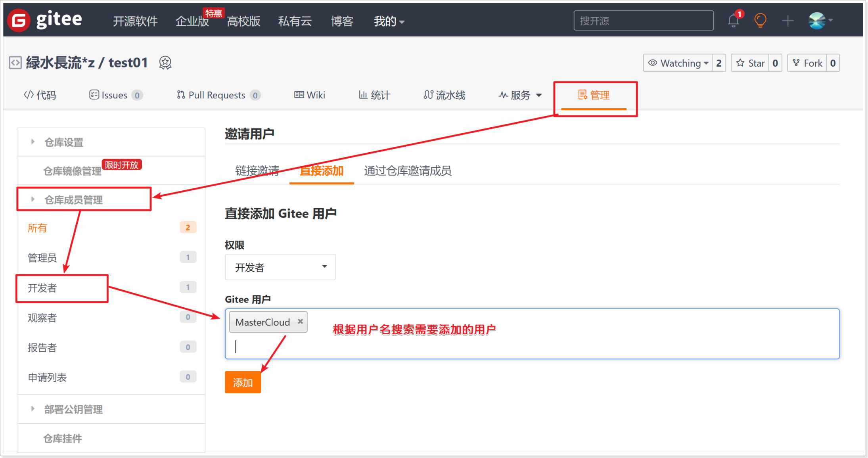Click the Fork repository button
This screenshot has height=458, width=868.
pyautogui.click(x=807, y=63)
